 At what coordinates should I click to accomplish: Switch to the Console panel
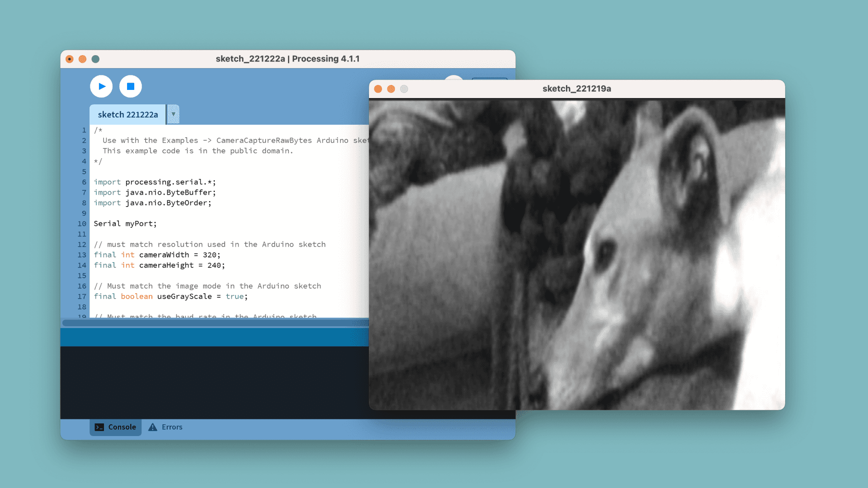122,427
